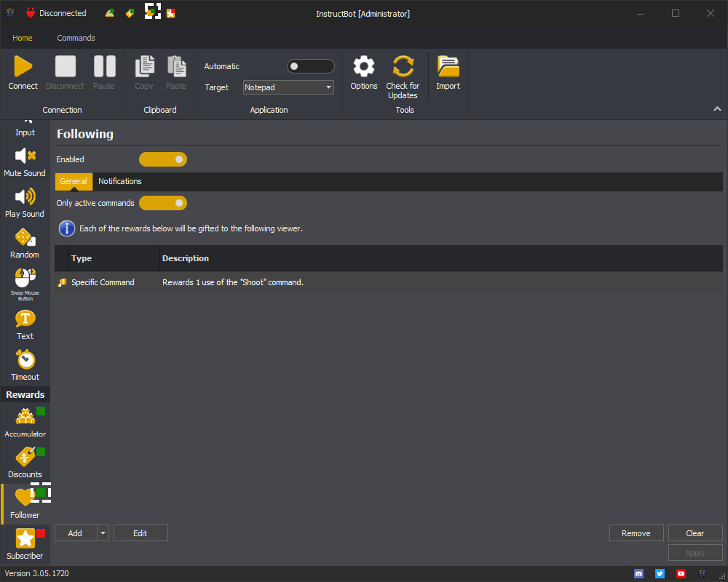Click the YouTube icon in status bar
The height and width of the screenshot is (582, 728).
pyautogui.click(x=681, y=574)
